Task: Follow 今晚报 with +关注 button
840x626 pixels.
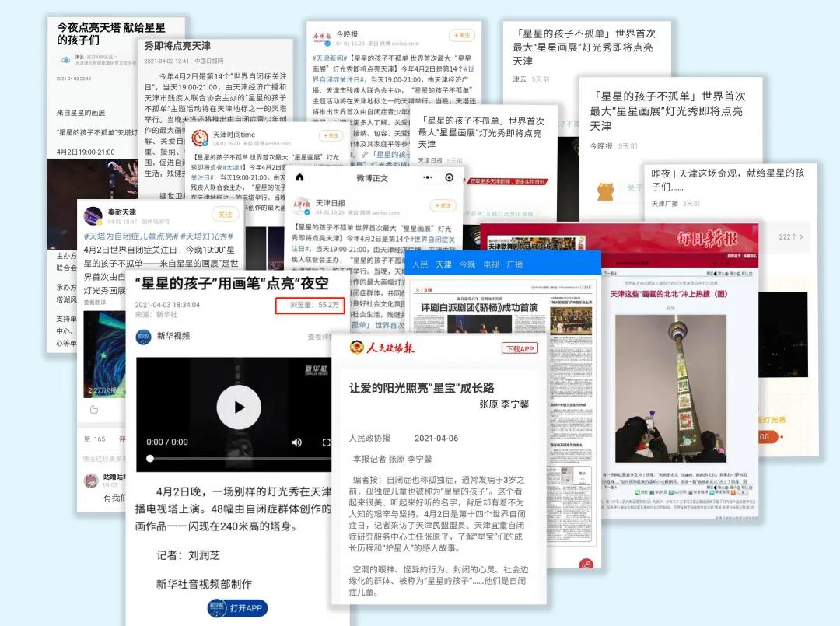Action: point(462,35)
